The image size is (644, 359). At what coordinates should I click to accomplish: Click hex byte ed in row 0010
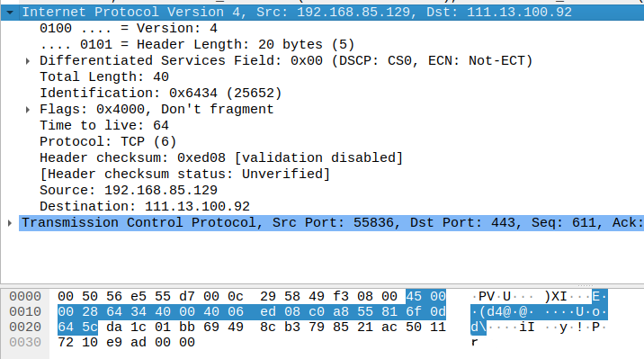268,311
